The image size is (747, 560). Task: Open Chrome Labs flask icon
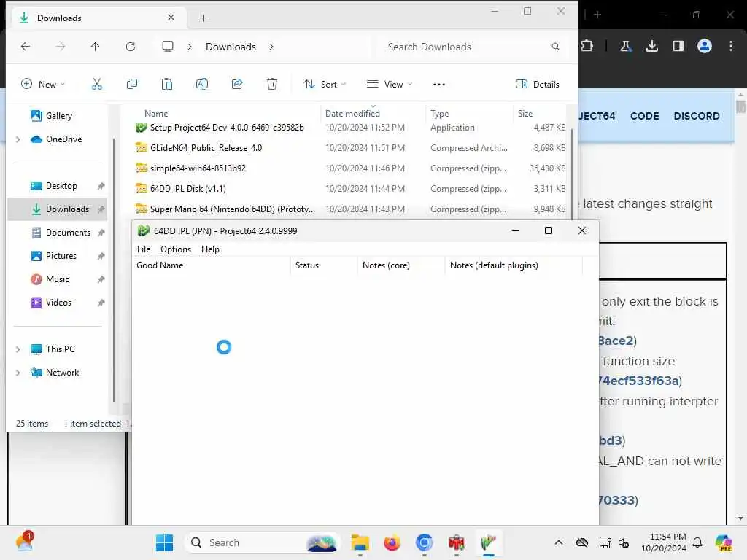click(625, 46)
